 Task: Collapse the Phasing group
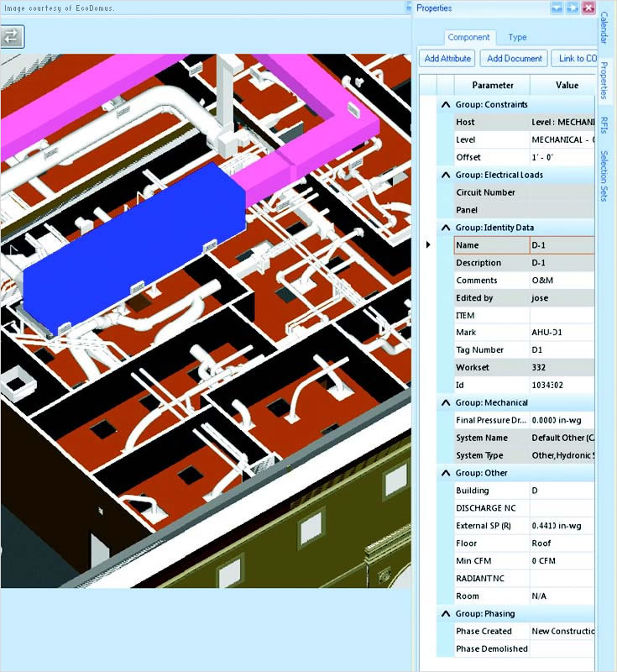(x=446, y=614)
